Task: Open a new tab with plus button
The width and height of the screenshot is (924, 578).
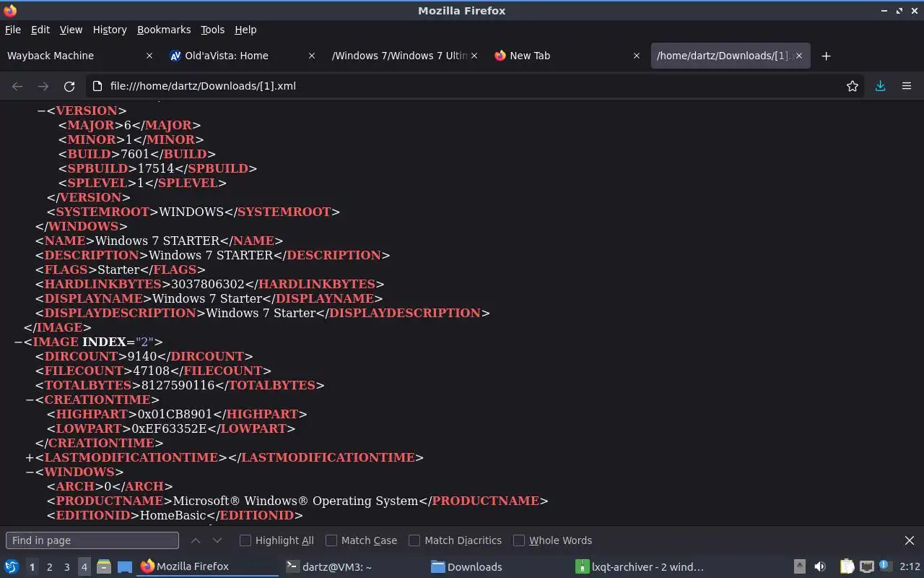Action: [x=827, y=56]
